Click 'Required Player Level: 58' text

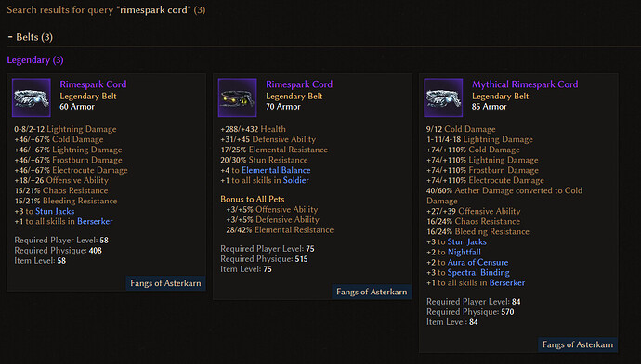61,240
